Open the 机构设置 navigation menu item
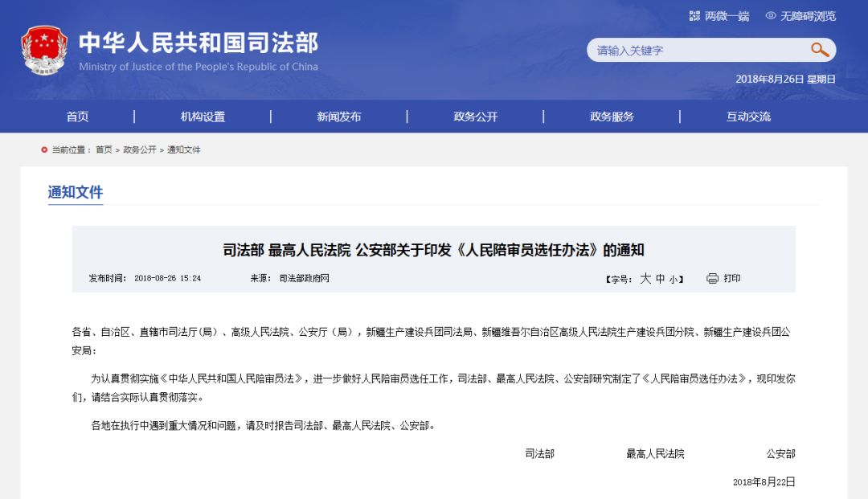The height and width of the screenshot is (499, 868). coord(203,117)
